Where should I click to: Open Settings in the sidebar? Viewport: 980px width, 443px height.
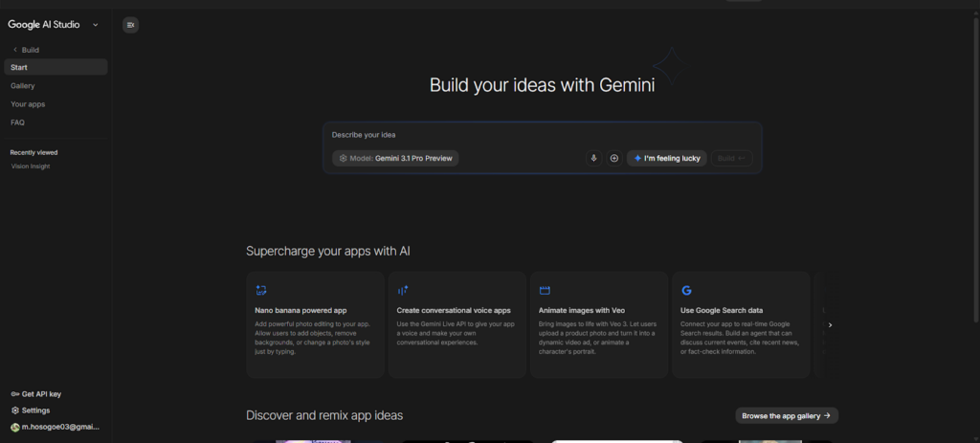31,410
